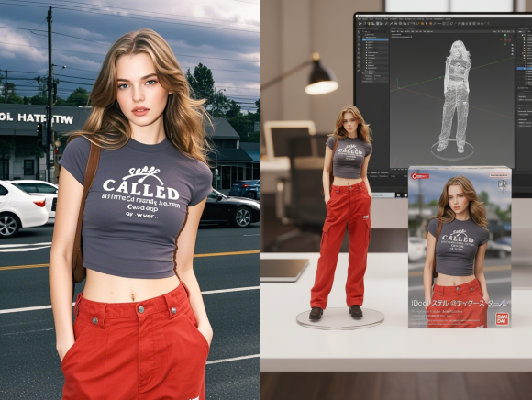Viewport: 532px width, 400px height.
Task: Select the orange icon near the left toolbar's bottom
Action: tap(359, 66)
